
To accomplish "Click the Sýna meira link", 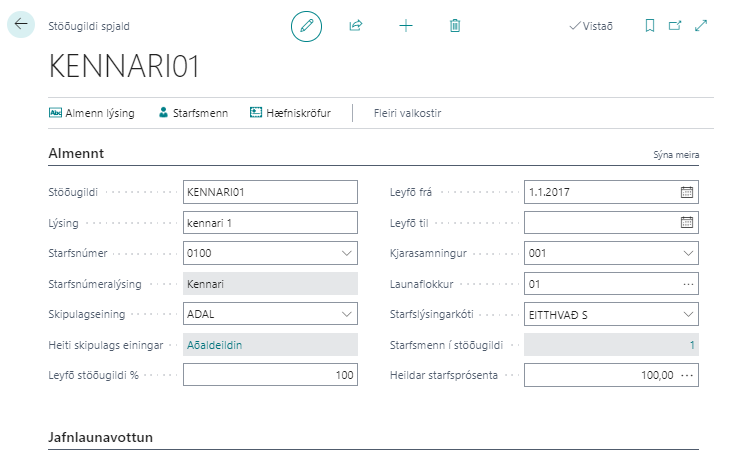I will [x=676, y=155].
